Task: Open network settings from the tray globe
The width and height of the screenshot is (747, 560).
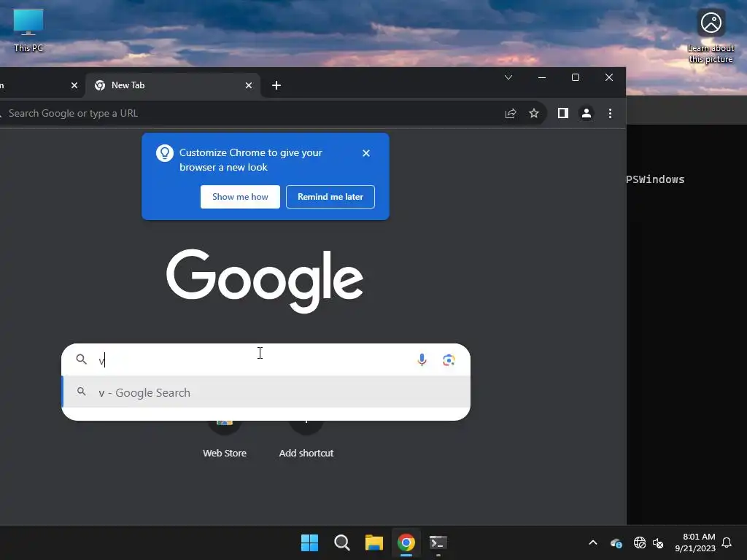Action: 639,542
